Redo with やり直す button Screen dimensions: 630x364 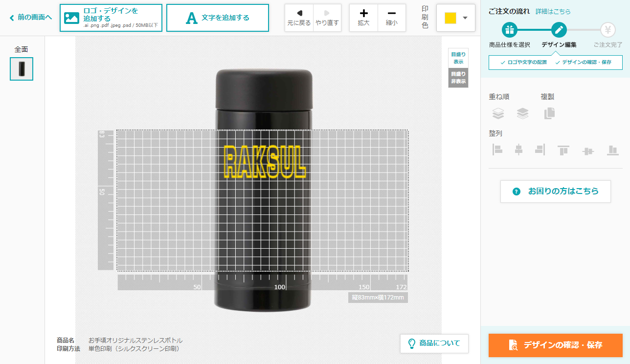327,18
